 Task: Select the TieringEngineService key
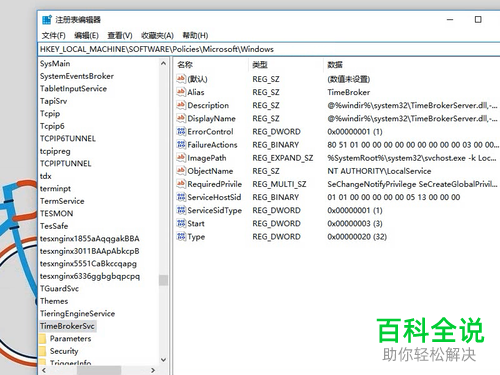(x=77, y=313)
